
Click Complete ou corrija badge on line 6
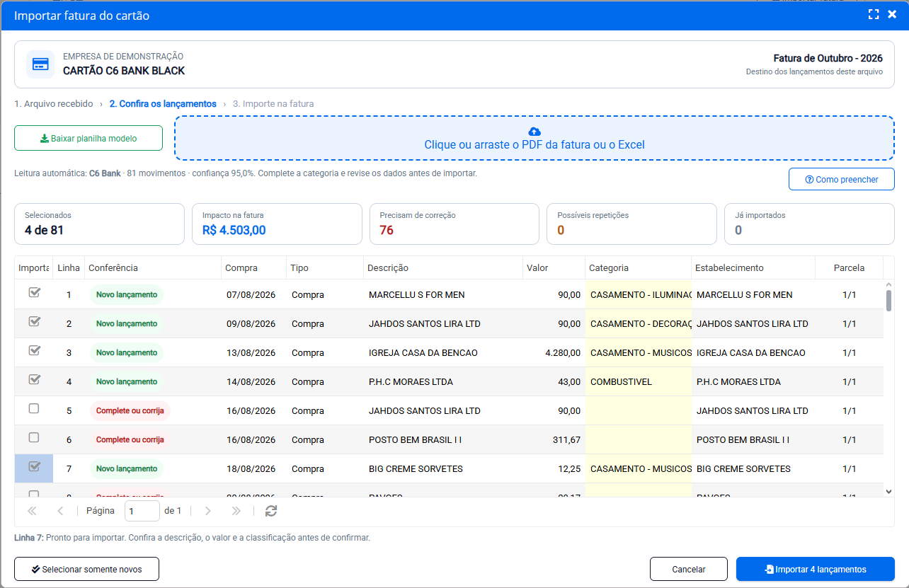click(130, 439)
